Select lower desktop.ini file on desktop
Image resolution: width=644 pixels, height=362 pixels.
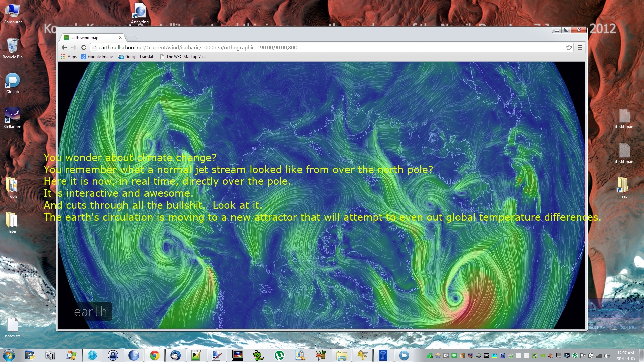coord(624,153)
